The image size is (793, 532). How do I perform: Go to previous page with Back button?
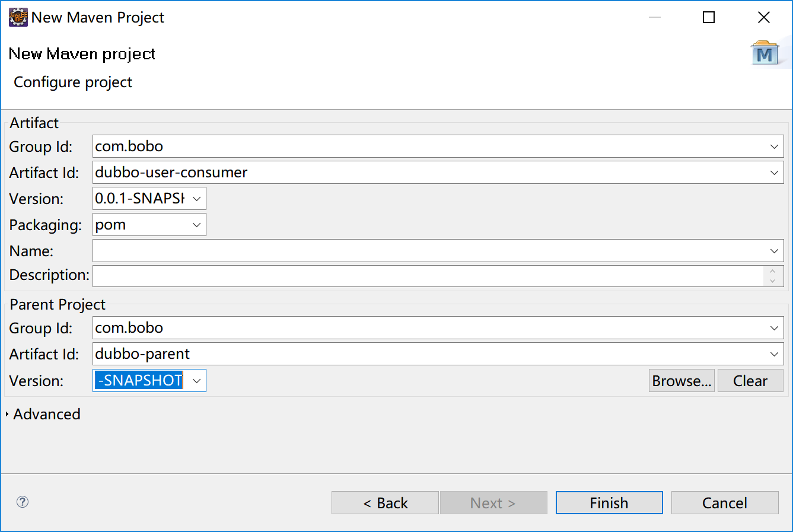point(385,503)
